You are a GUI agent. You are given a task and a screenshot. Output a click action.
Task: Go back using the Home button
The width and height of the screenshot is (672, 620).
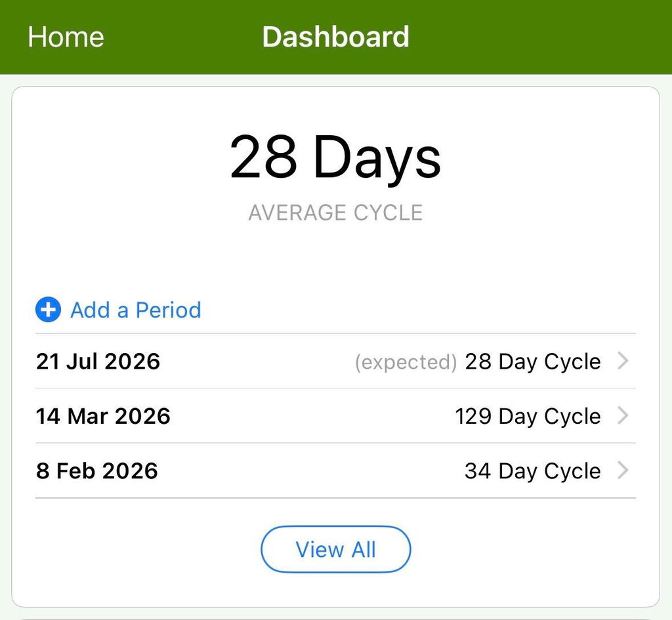(x=66, y=37)
